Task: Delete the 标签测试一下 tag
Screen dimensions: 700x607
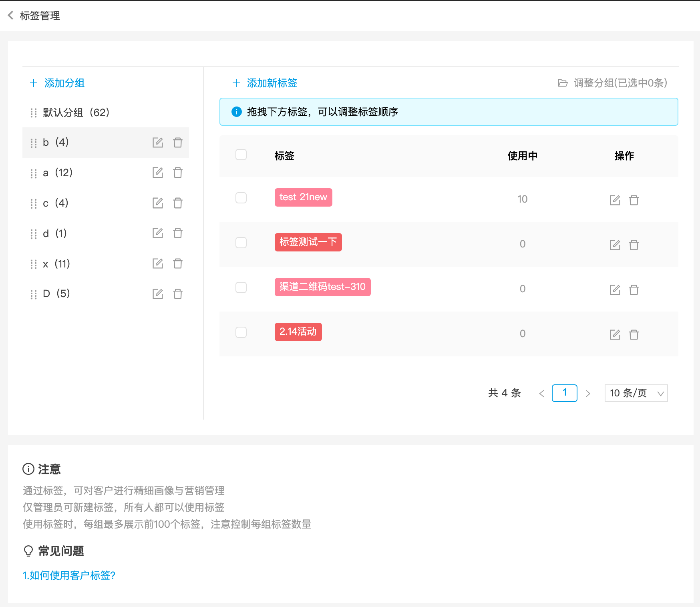Action: tap(634, 245)
